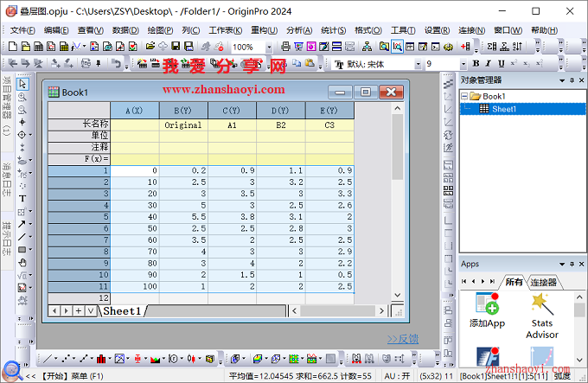The image size is (588, 383).
Task: Click the New Function plot icon
Action: (x=77, y=47)
